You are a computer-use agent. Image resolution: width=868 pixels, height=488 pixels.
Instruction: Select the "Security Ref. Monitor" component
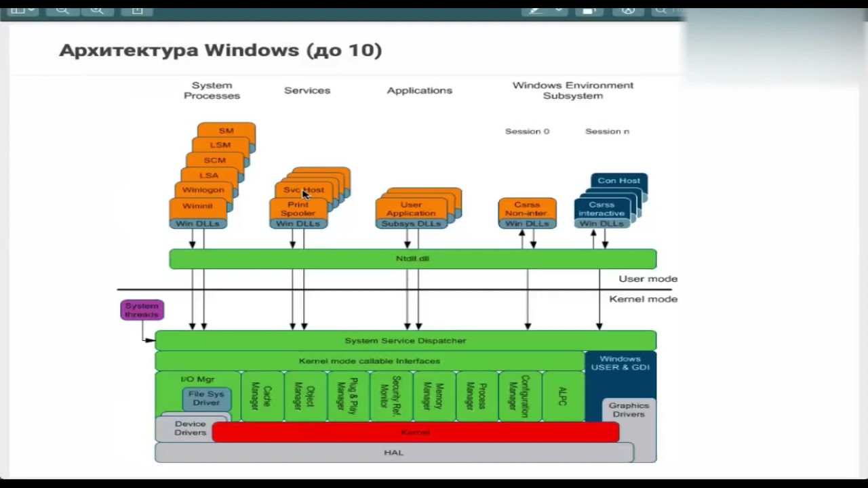(391, 396)
